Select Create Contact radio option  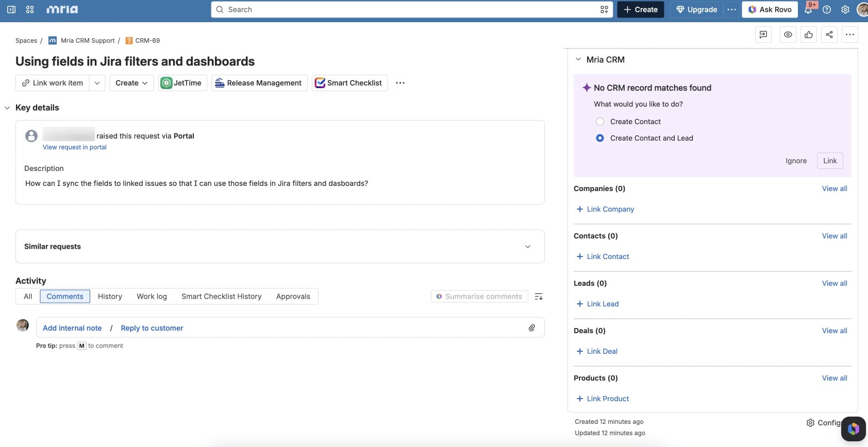click(x=600, y=122)
